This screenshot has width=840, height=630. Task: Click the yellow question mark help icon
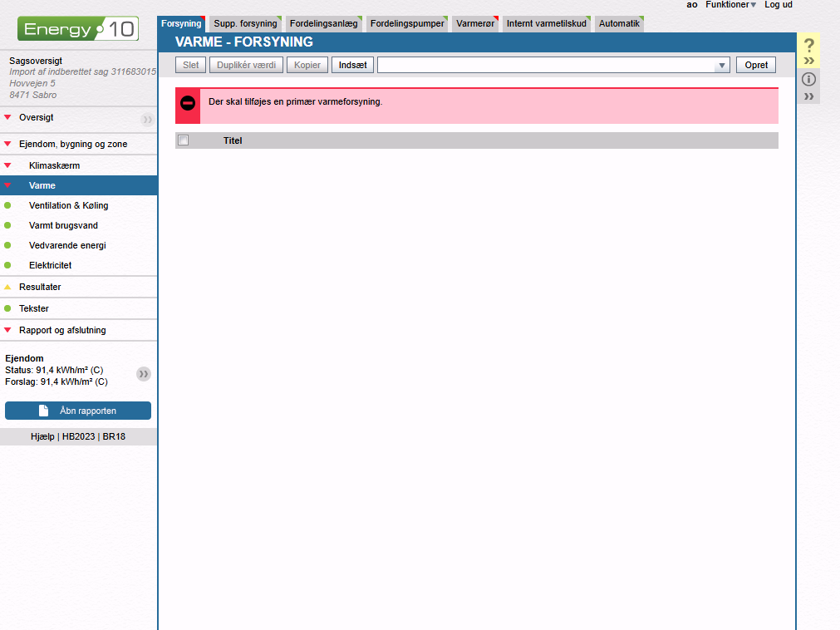click(808, 46)
